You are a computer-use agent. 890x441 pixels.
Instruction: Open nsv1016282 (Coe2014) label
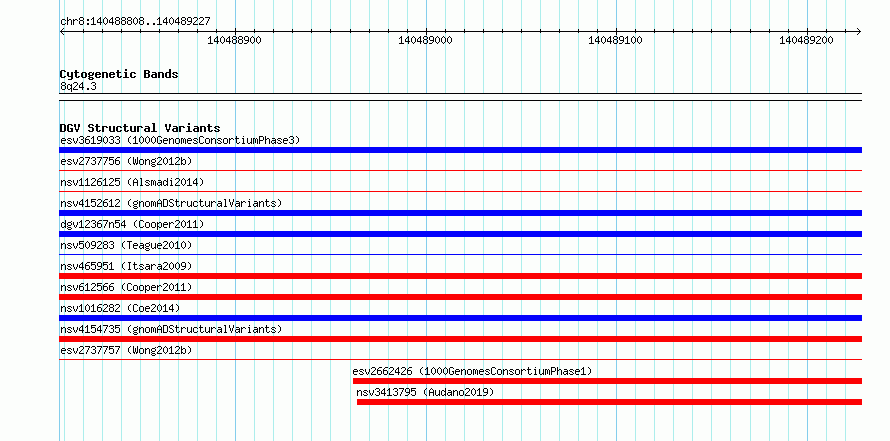tap(120, 308)
